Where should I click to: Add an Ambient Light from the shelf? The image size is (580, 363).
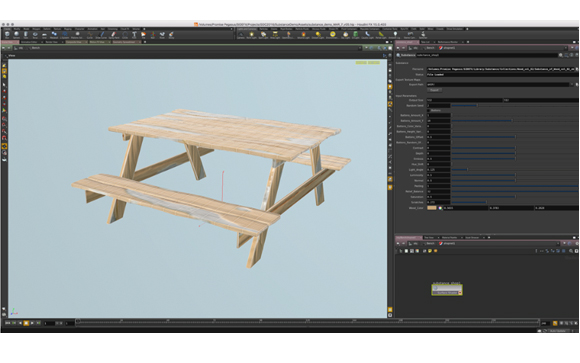click(395, 34)
